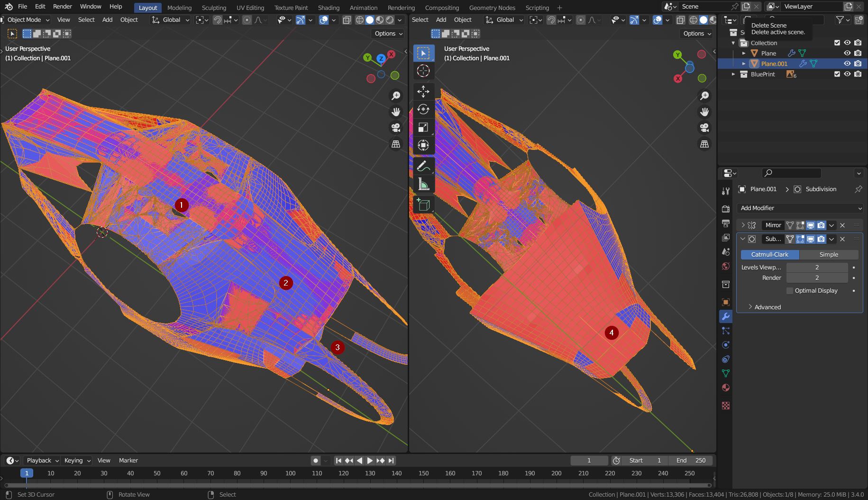Screen dimensions: 868x500
Task: Open the Object Data (mesh) properties tab
Action: tap(725, 373)
